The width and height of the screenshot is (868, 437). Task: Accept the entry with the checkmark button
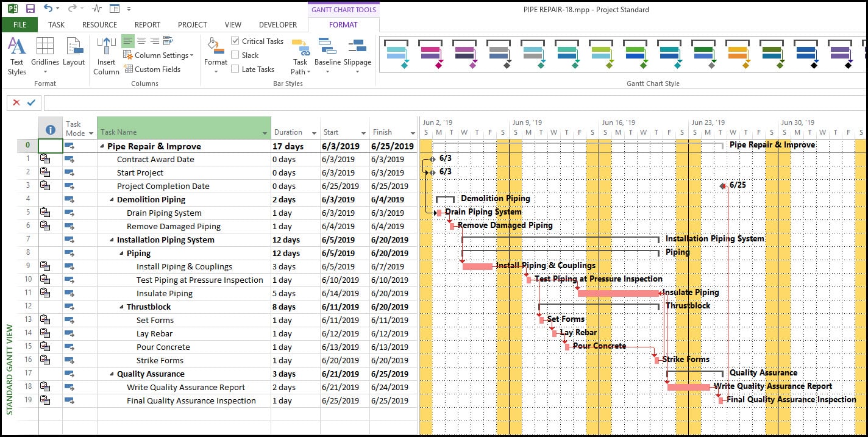tap(31, 103)
